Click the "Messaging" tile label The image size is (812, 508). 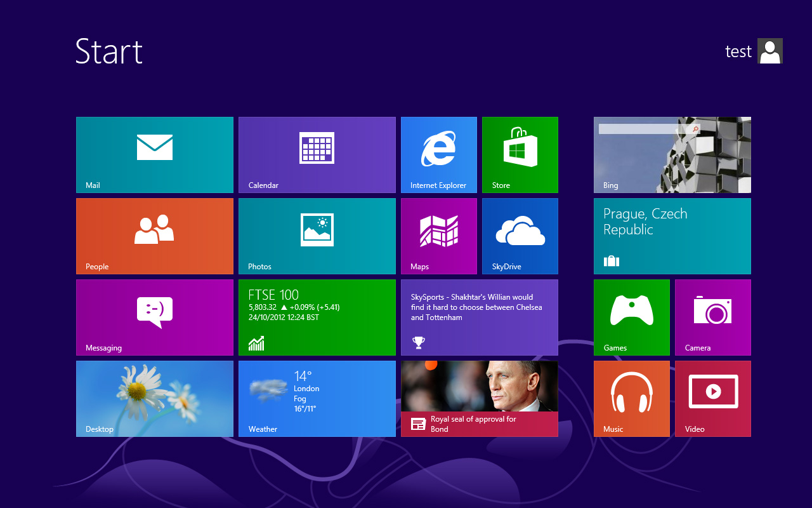tap(103, 348)
